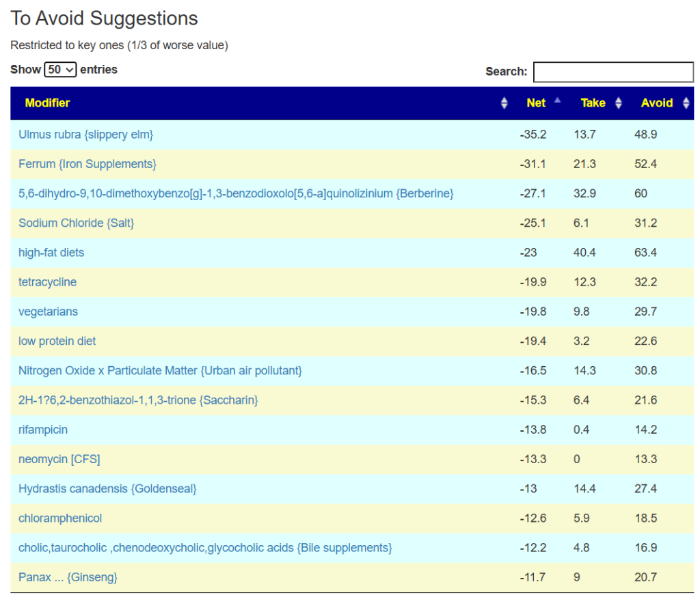Sort table by Modifier column header

click(48, 103)
